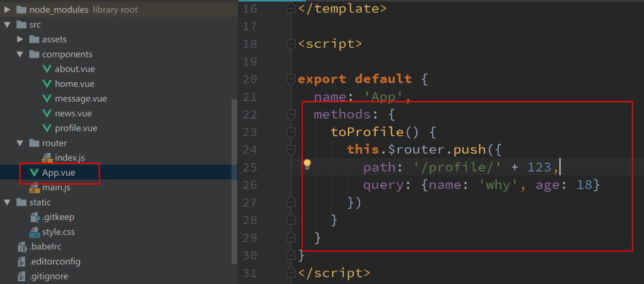
Task: Fold export default block on line 20
Action: pos(291,79)
